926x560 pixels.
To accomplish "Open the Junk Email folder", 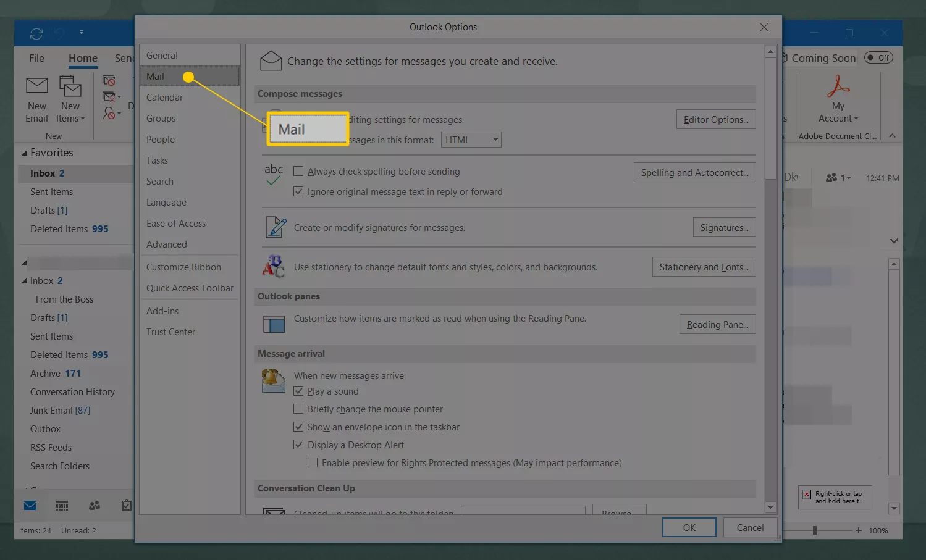I will pos(60,410).
